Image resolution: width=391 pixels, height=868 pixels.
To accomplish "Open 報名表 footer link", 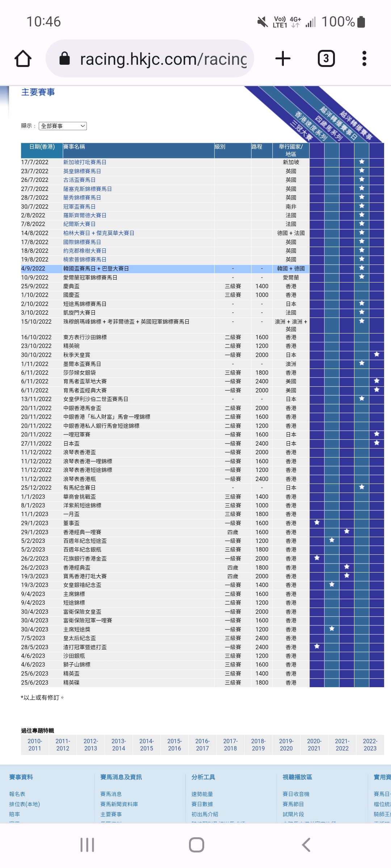I will (17, 794).
